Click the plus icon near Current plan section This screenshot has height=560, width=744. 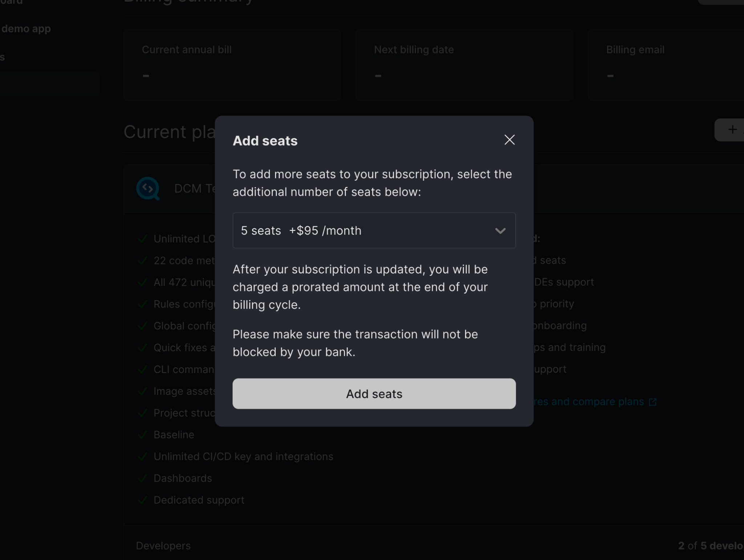732,130
